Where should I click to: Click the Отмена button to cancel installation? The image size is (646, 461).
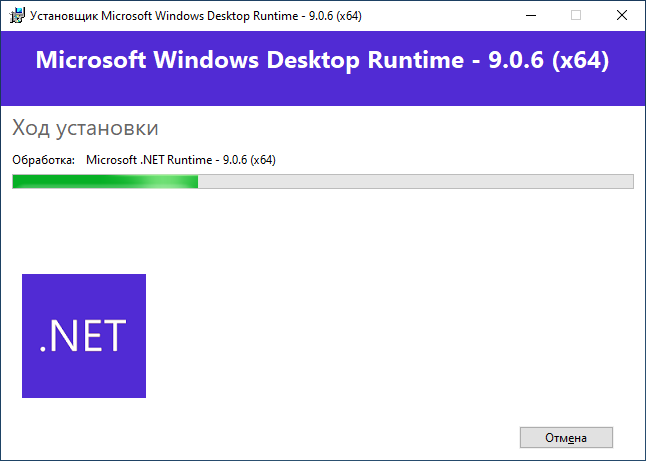566,438
